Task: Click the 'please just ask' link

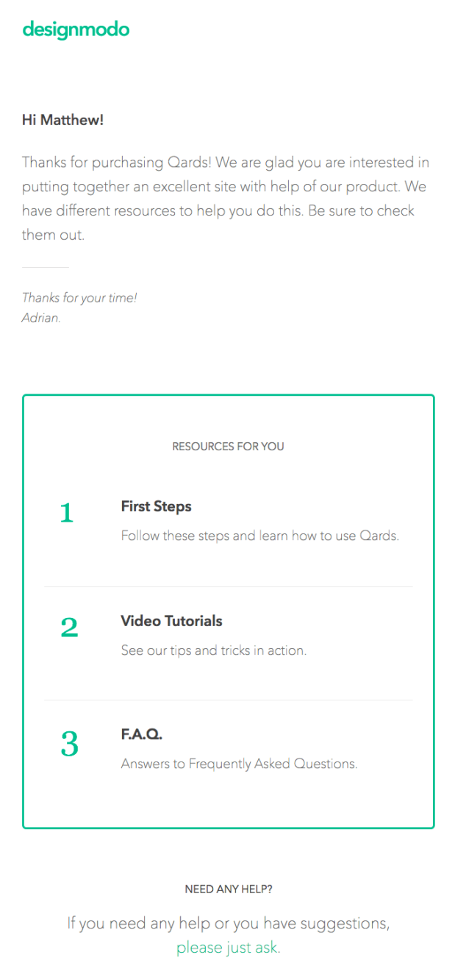Action: coord(228,948)
